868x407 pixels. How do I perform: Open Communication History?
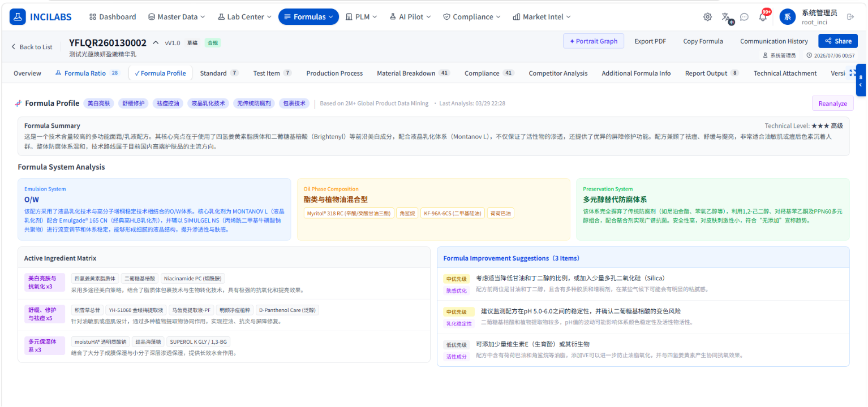[774, 41]
